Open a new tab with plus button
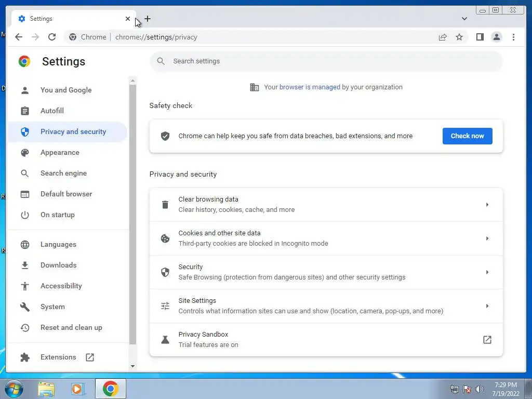 [147, 19]
